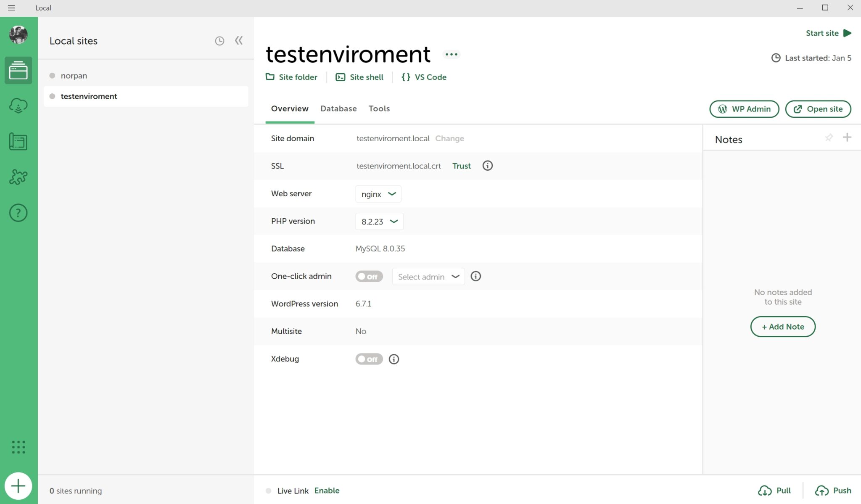Enable Live Link
The width and height of the screenshot is (861, 504).
pyautogui.click(x=327, y=491)
